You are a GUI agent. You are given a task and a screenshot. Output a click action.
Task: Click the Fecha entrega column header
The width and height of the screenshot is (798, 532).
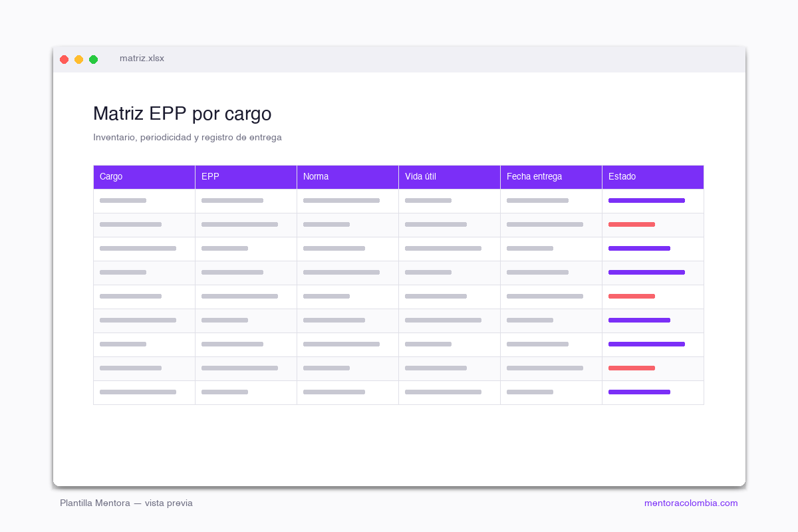point(551,177)
